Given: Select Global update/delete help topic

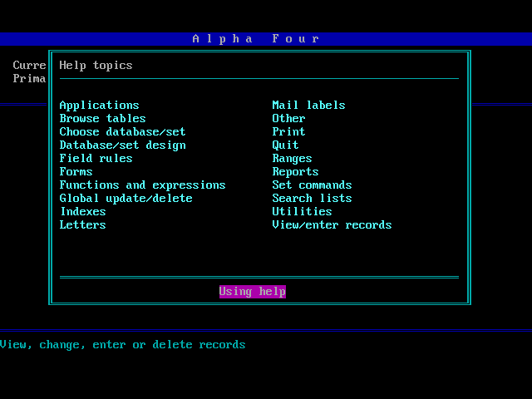Looking at the screenshot, I should (x=126, y=198).
